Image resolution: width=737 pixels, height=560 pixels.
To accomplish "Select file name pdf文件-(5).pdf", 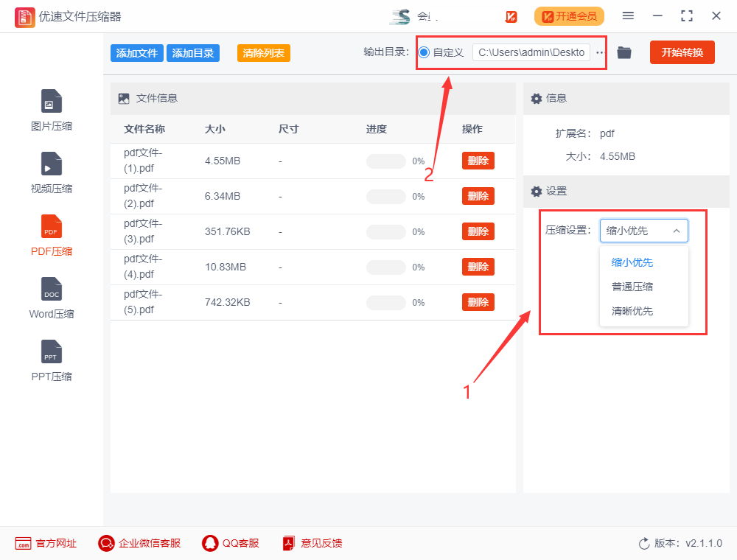I will click(143, 302).
